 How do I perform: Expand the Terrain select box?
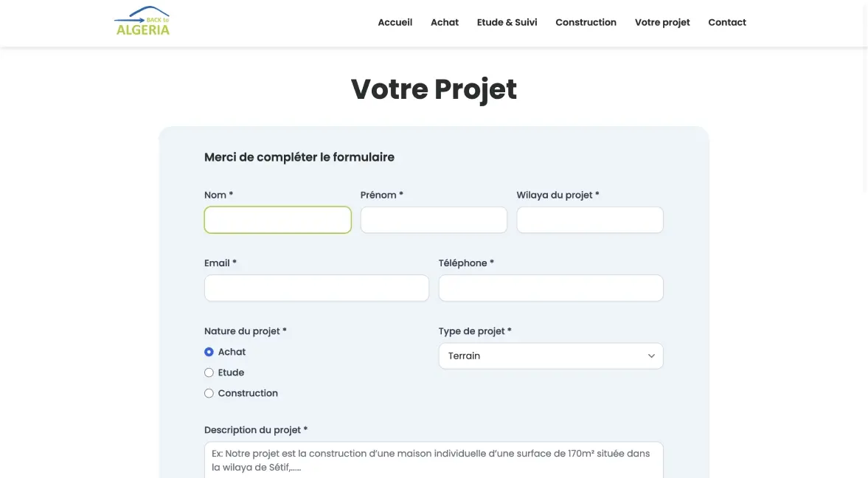551,356
